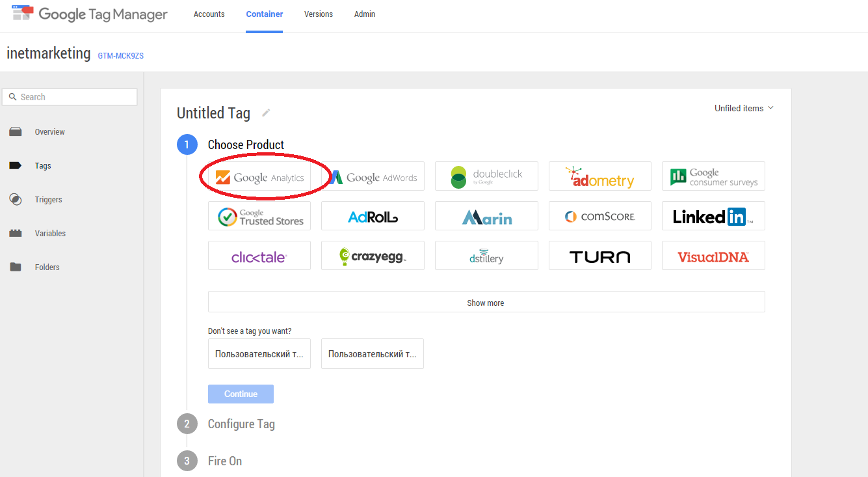Select the AdRoll product

373,216
